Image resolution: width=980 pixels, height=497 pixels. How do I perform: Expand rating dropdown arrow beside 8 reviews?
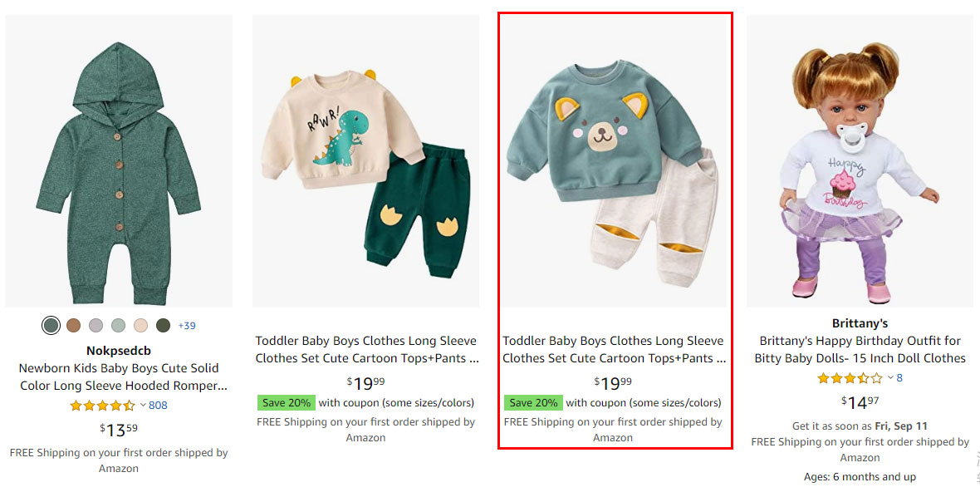[x=890, y=378]
